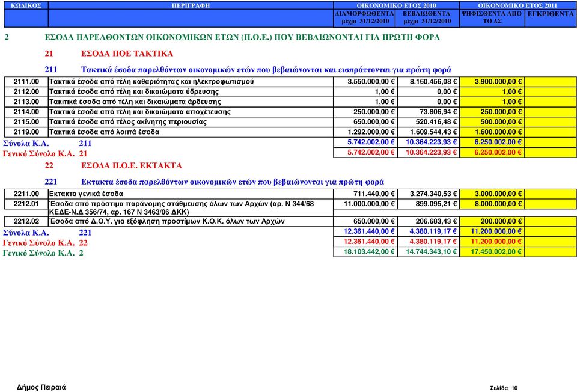Click code cell '2111.00'
The height and width of the screenshot is (392, 577).
[x=26, y=82]
